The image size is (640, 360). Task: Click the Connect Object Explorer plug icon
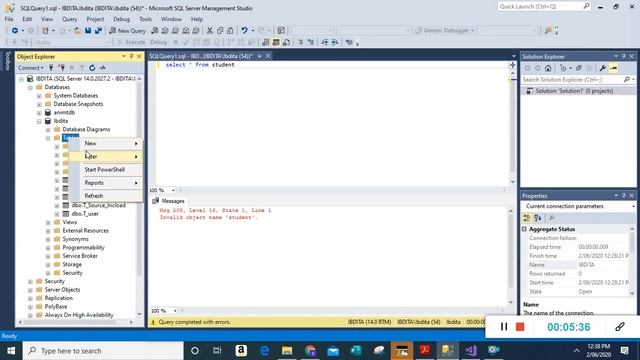point(51,68)
